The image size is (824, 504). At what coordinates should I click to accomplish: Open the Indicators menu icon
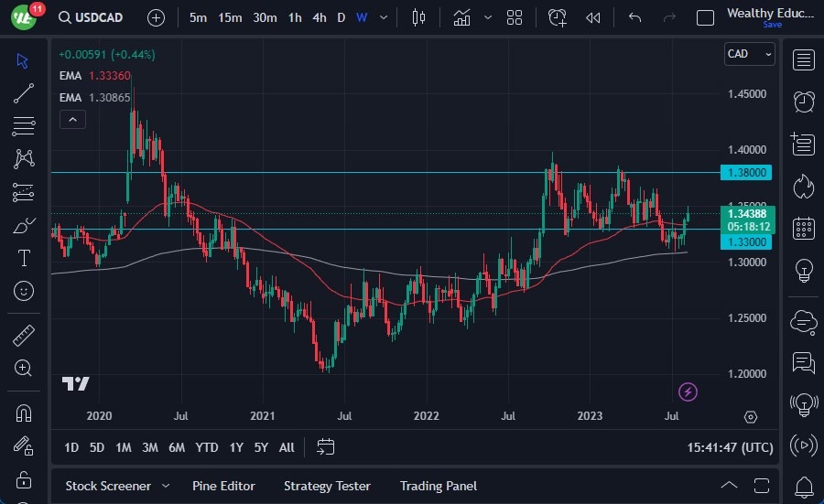(x=461, y=17)
